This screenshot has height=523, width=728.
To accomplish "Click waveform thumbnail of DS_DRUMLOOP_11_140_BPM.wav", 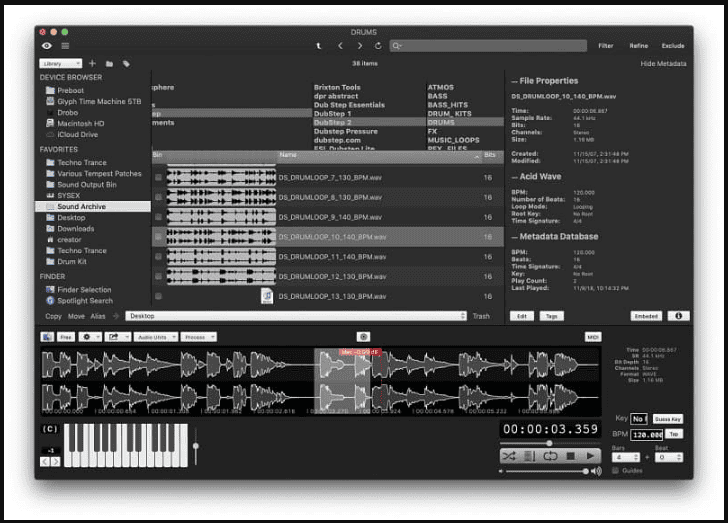I will pyautogui.click(x=221, y=256).
